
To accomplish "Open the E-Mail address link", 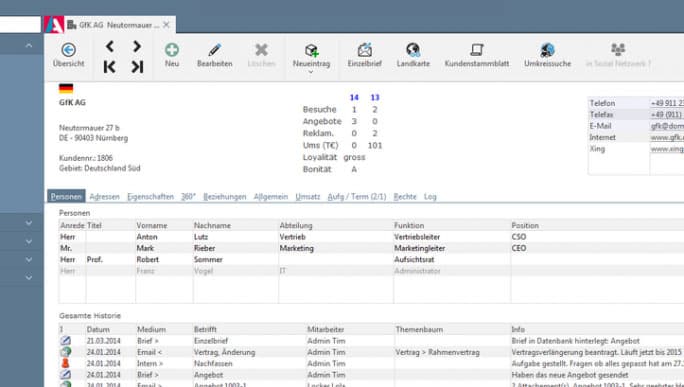I will (667, 126).
